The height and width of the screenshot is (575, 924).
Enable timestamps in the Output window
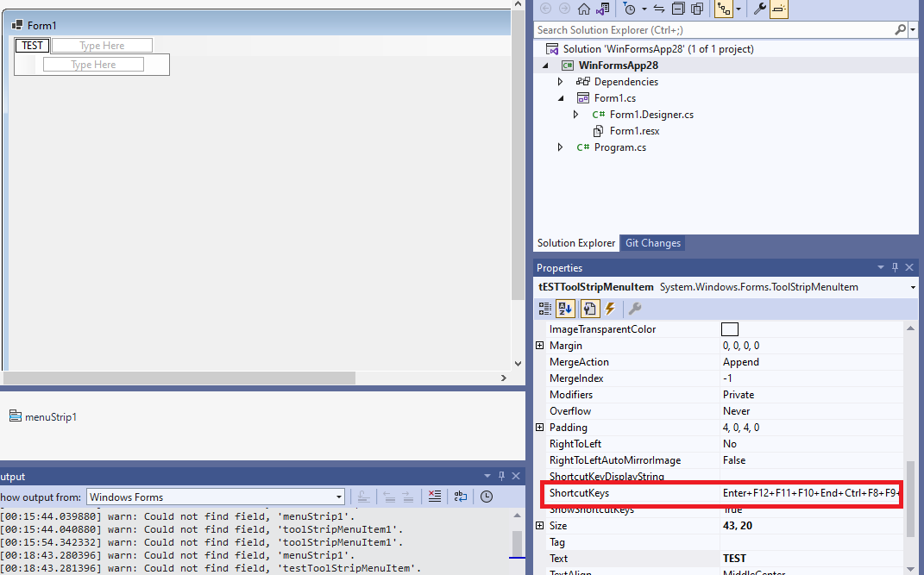coord(486,496)
